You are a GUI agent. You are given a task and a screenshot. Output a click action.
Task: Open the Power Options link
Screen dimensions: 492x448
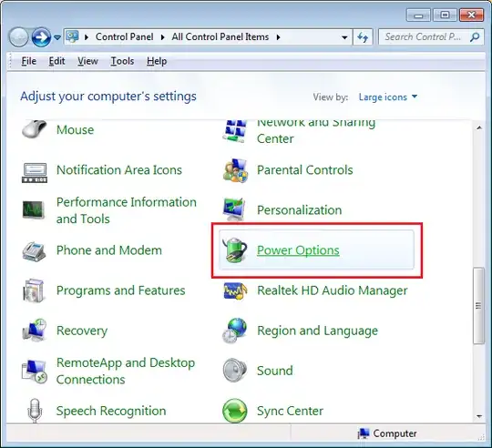[298, 250]
